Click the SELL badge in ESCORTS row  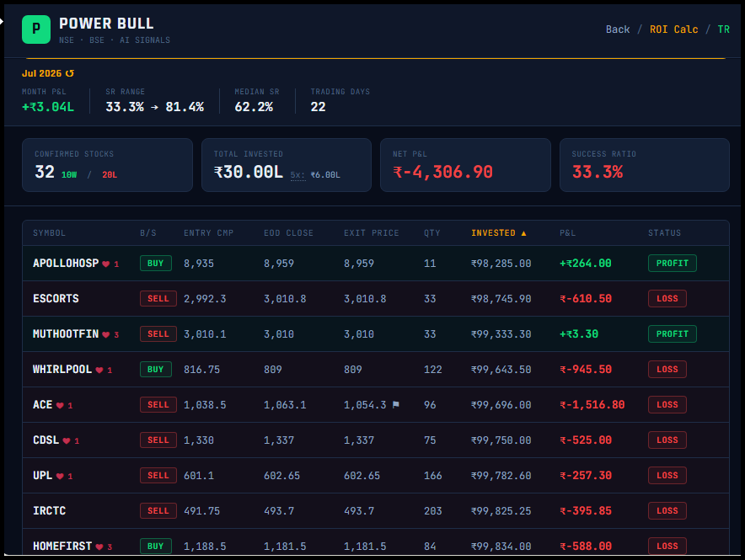pyautogui.click(x=158, y=298)
